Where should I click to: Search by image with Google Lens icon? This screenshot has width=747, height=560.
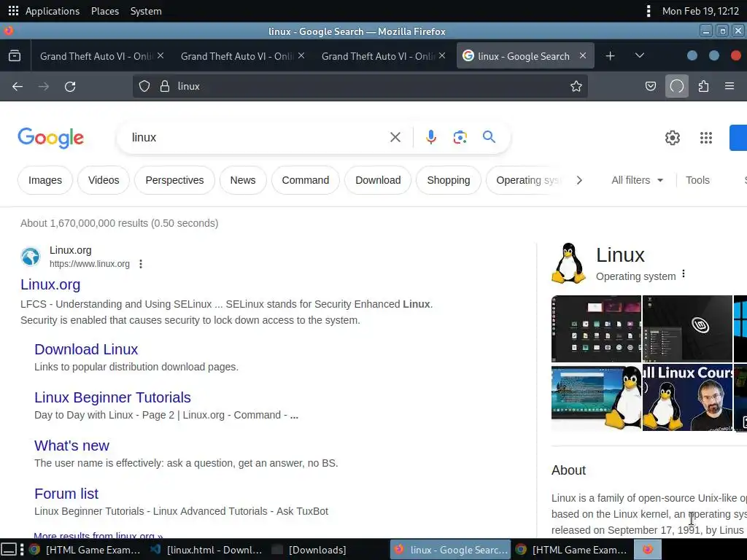(x=460, y=137)
